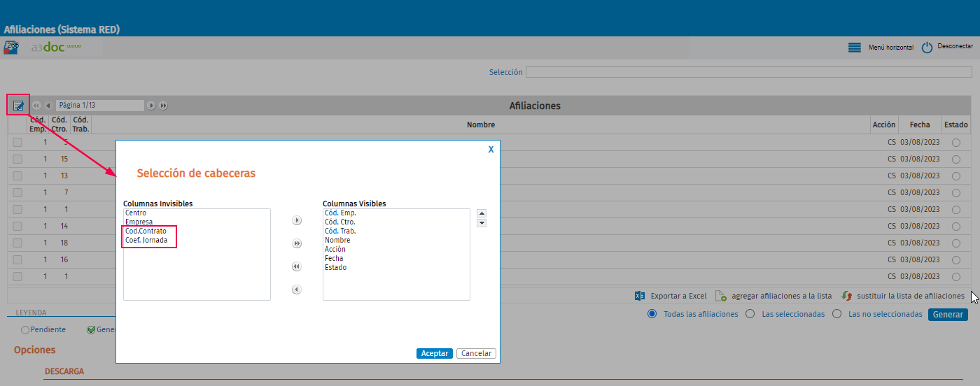Image resolution: width=980 pixels, height=386 pixels.
Task: Click the Pendiente legend entry
Action: click(43, 329)
